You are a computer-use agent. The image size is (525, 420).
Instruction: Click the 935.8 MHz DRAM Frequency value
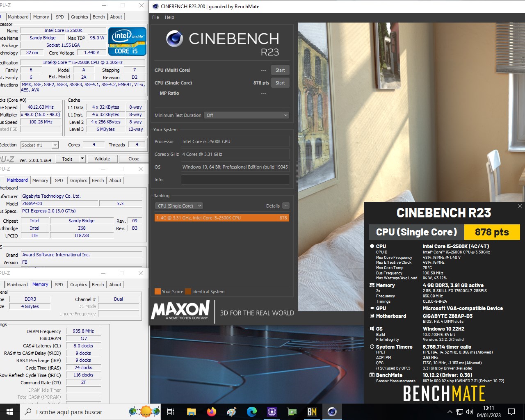(83, 331)
